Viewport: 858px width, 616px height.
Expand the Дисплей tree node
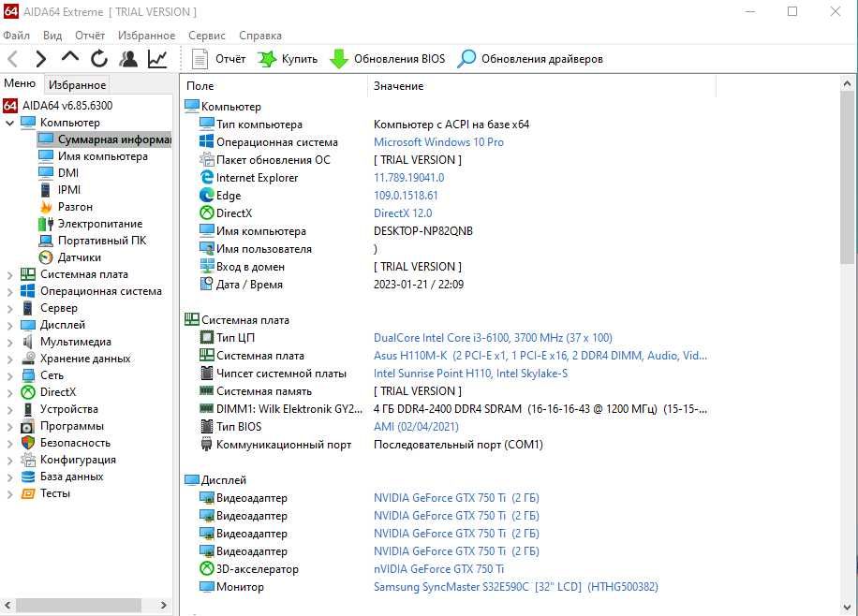tap(9, 326)
